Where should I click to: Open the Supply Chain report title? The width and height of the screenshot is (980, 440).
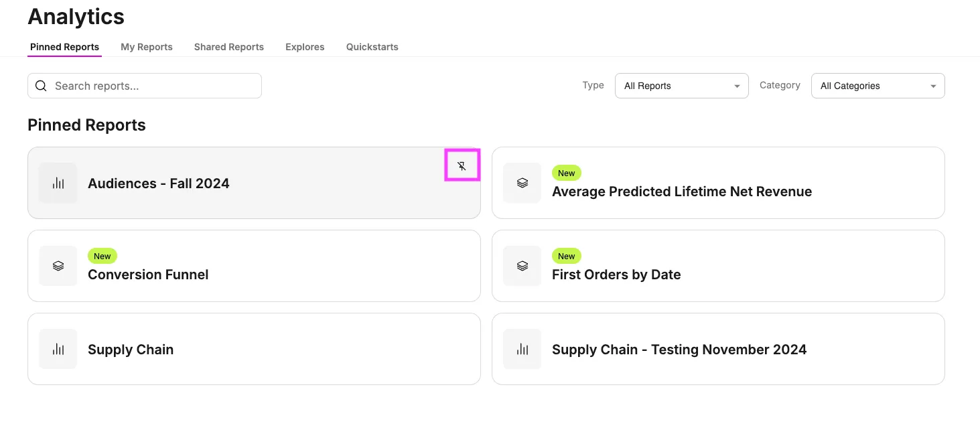tap(131, 350)
